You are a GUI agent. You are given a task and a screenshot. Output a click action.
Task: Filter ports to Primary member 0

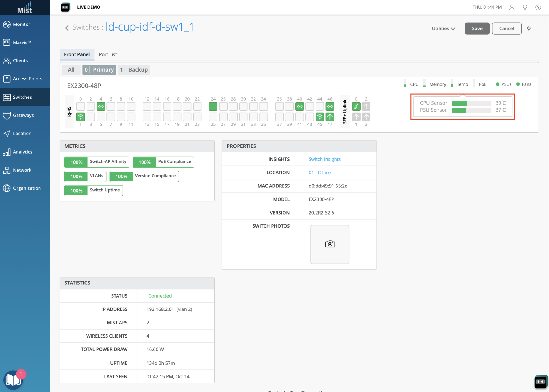99,70
